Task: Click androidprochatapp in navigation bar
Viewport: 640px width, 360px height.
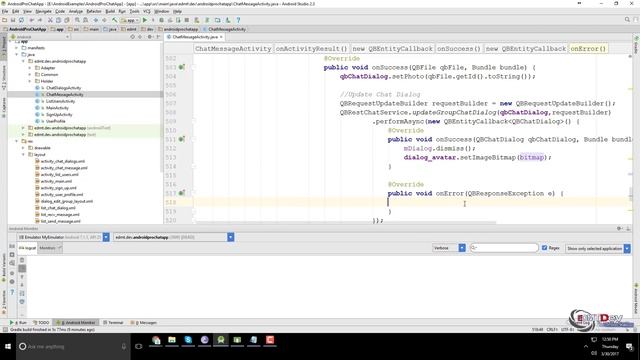Action: click(x=178, y=29)
